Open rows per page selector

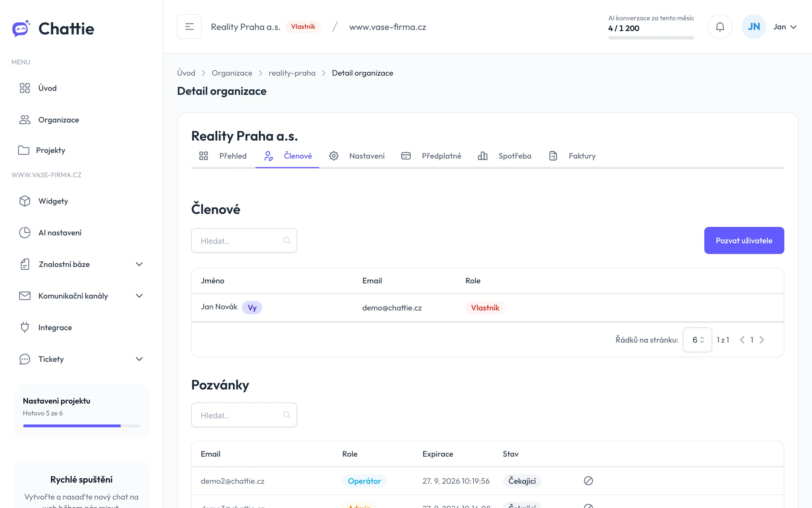[697, 340]
